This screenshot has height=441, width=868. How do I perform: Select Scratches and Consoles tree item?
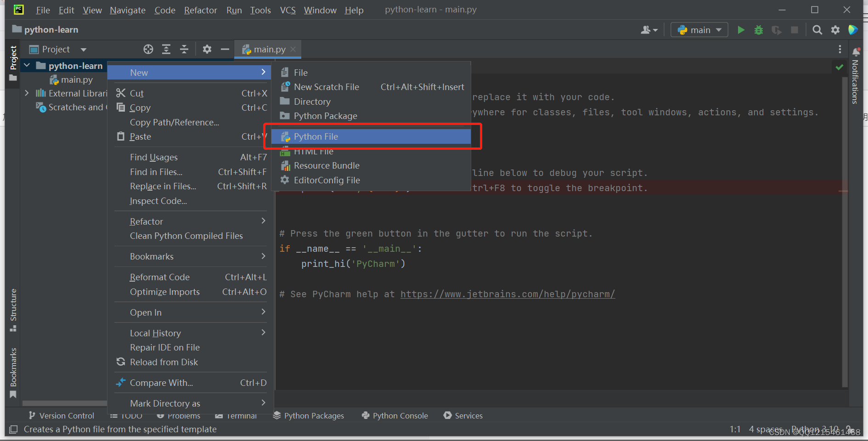point(72,107)
